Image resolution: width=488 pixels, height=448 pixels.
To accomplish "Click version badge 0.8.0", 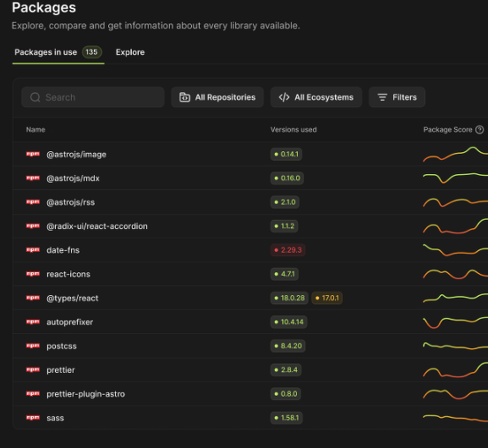I will coord(285,394).
